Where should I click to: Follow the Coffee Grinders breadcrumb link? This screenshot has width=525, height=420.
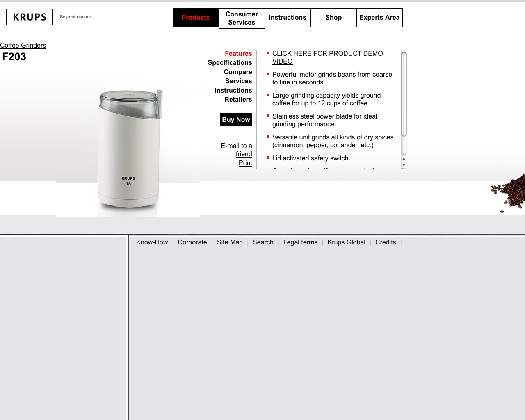click(x=23, y=45)
